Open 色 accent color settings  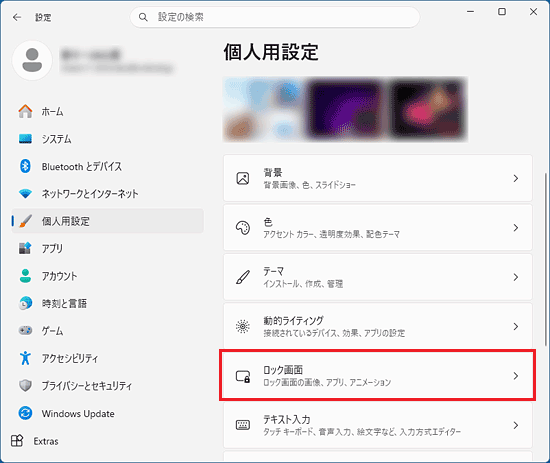tap(378, 228)
